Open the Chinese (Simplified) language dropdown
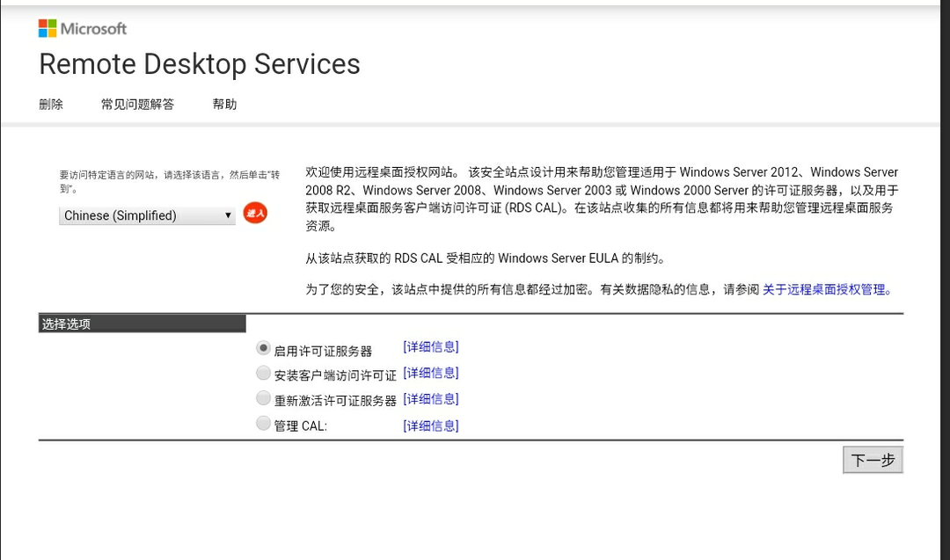Screen dimensions: 950x560 coord(147,215)
